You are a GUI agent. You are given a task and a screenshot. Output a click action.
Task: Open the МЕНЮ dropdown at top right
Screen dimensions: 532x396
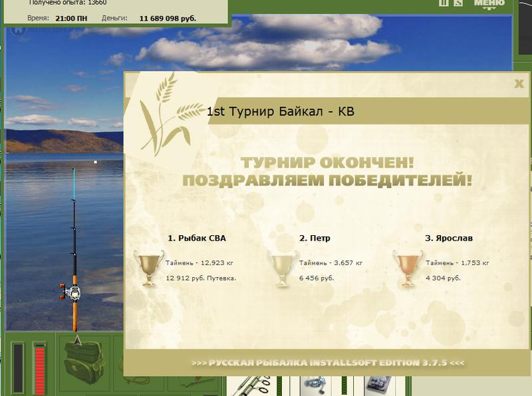point(489,3)
